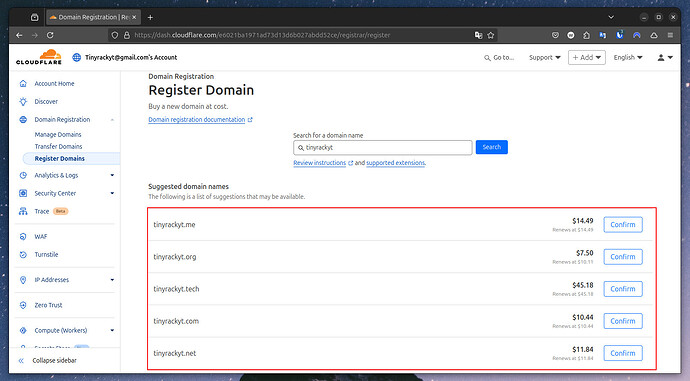Screen dimensions: 690x381
Task: Click the Register Domain heading
Action: (201, 90)
